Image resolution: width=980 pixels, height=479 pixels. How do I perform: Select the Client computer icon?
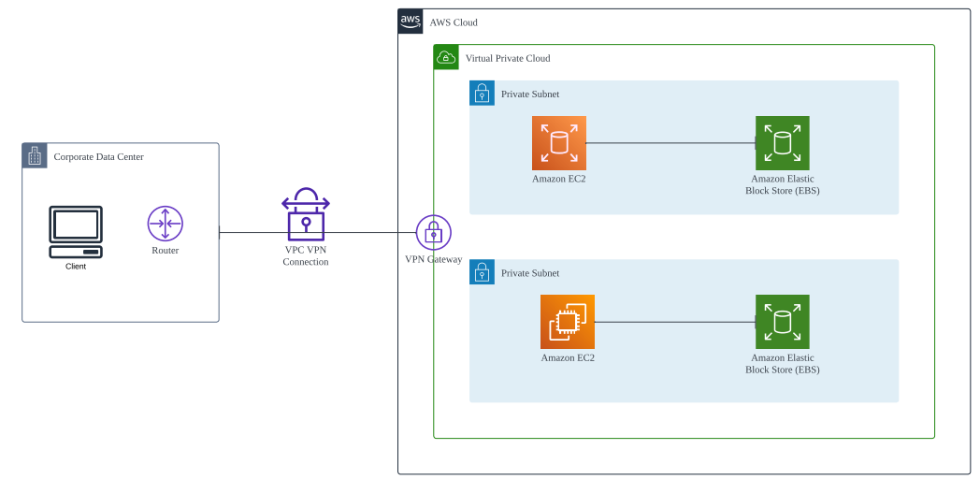click(x=76, y=232)
